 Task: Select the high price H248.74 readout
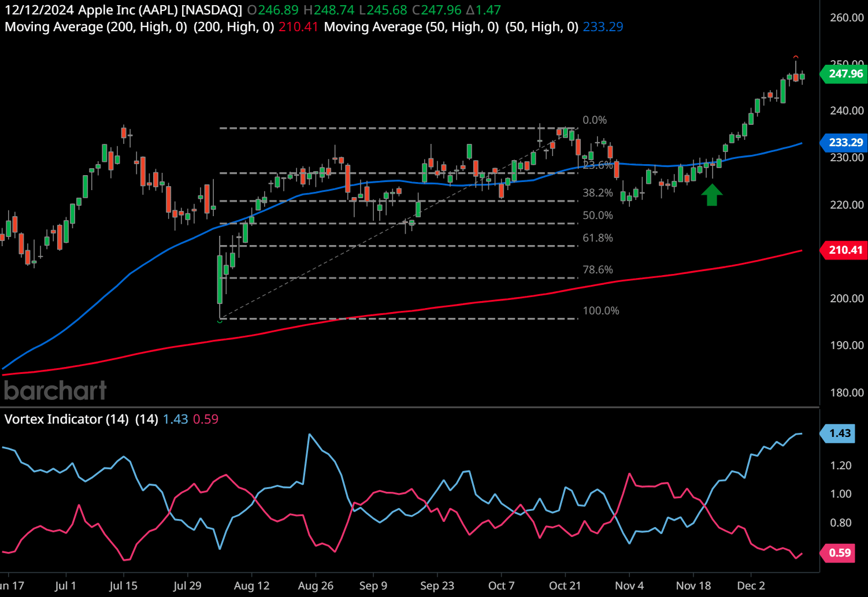click(329, 10)
